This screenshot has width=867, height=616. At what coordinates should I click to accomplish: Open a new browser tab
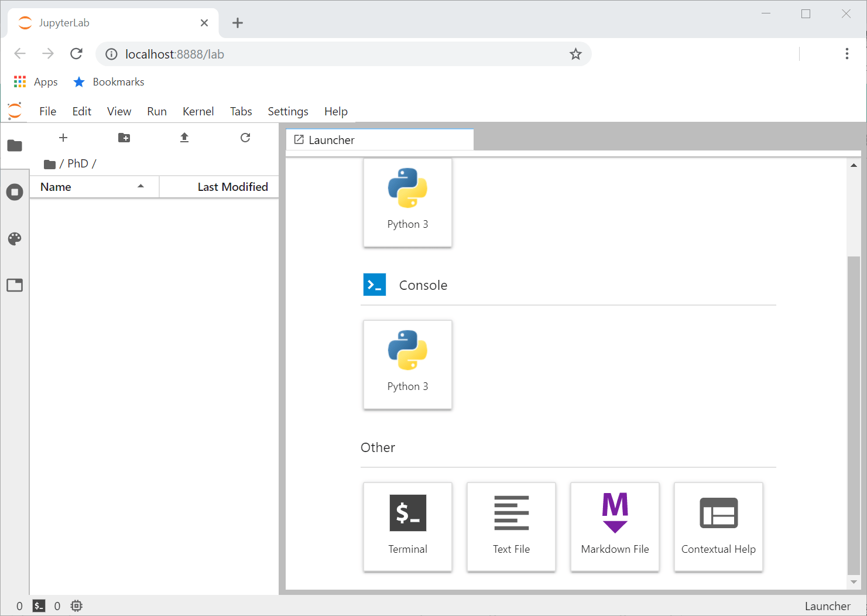237,23
